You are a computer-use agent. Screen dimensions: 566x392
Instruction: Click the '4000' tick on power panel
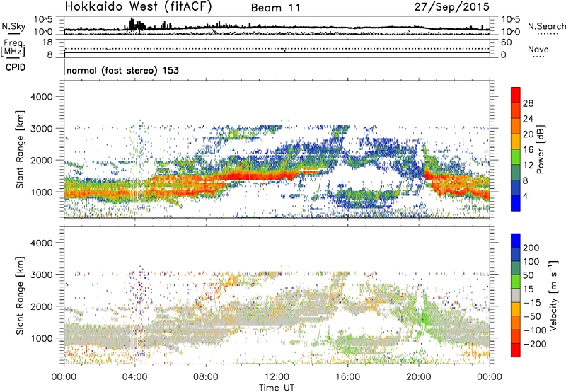42,97
